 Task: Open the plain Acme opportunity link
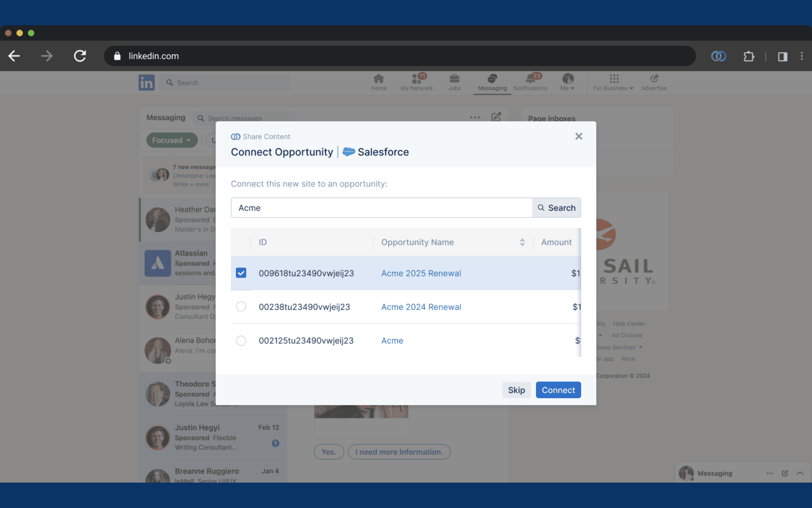pos(392,340)
